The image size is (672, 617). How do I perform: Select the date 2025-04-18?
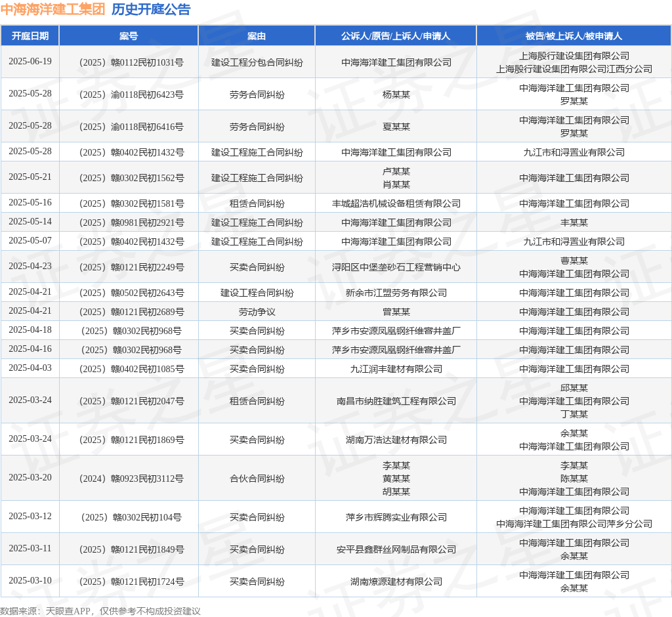tap(30, 330)
